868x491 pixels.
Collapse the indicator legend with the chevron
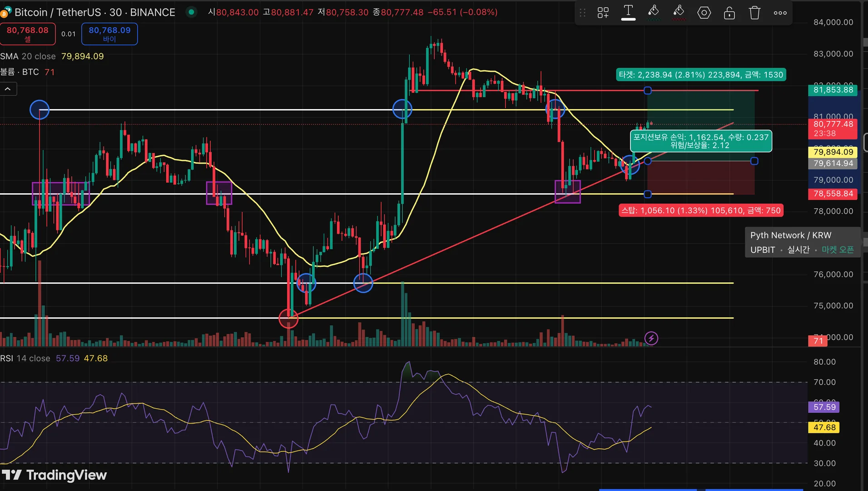point(8,89)
